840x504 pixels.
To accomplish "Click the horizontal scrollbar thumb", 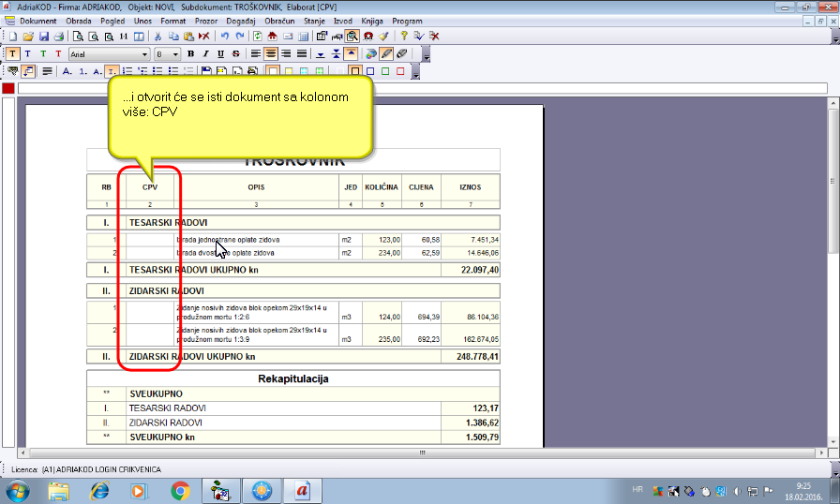I will coord(422,452).
